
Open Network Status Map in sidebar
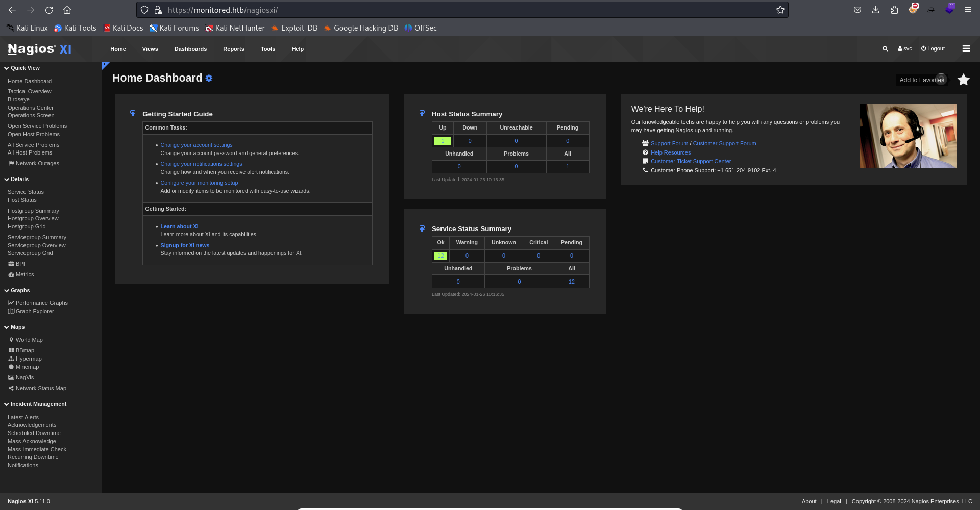[37, 388]
